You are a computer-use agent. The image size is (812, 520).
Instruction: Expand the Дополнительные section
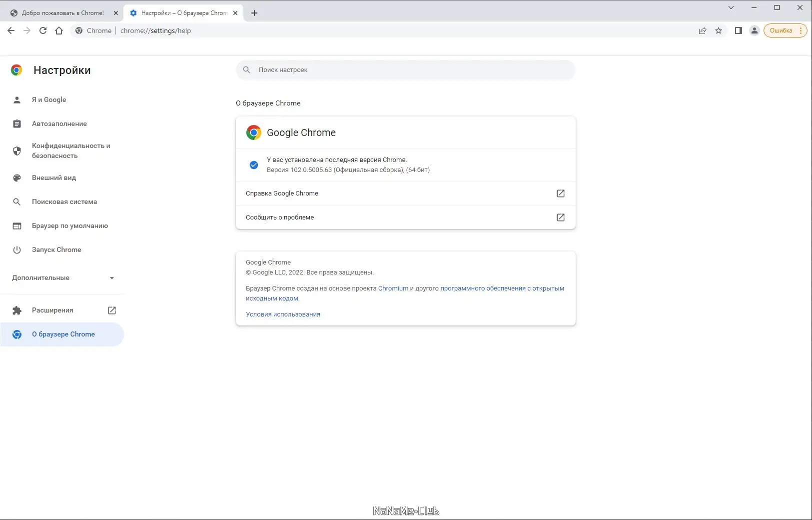63,277
